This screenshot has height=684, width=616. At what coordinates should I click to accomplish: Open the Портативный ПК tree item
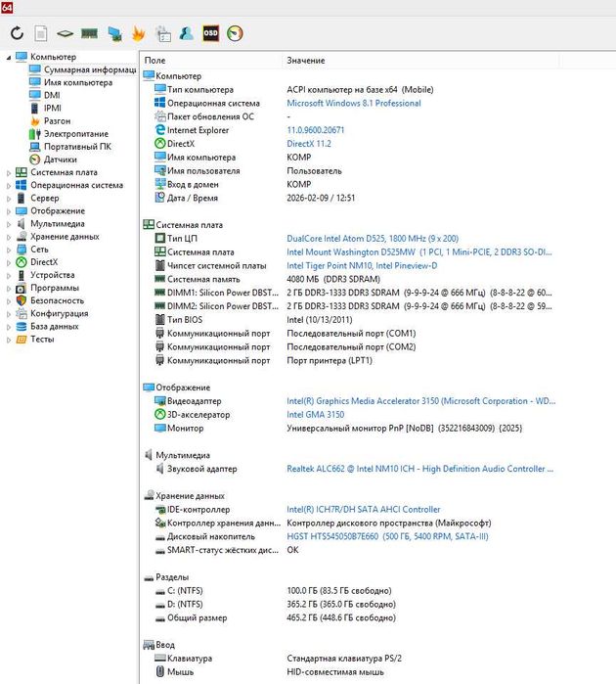pos(77,147)
